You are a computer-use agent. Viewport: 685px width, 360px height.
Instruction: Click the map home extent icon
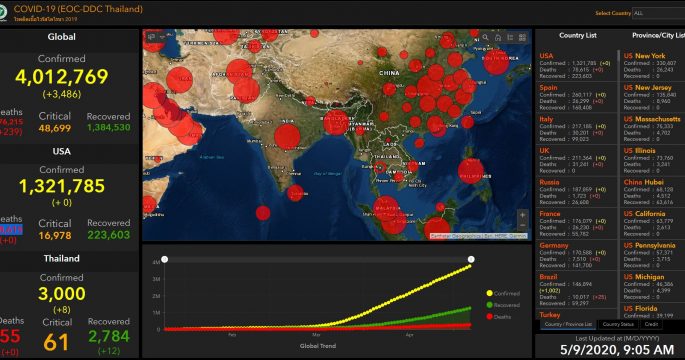[x=498, y=38]
